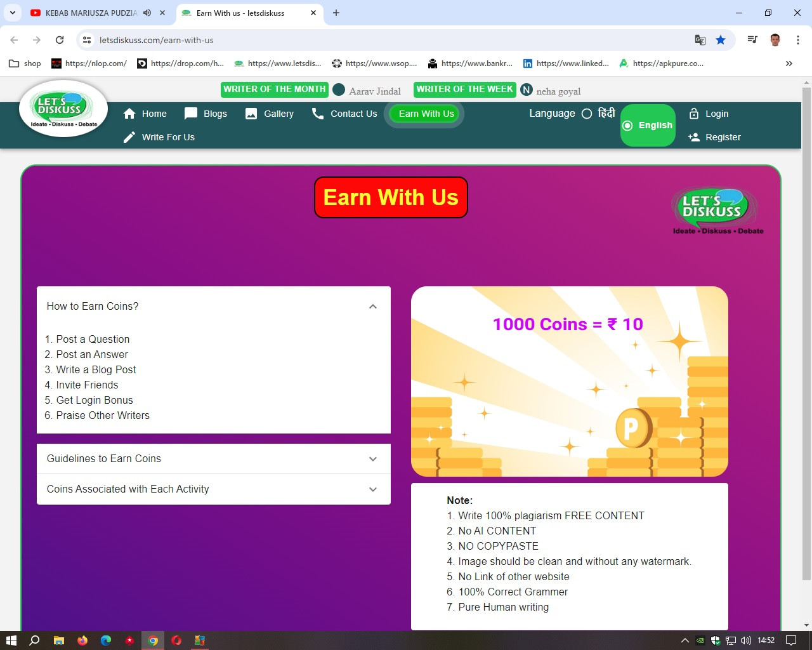Open the Google Translate icon in address bar
Image resolution: width=812 pixels, height=650 pixels.
pos(700,40)
